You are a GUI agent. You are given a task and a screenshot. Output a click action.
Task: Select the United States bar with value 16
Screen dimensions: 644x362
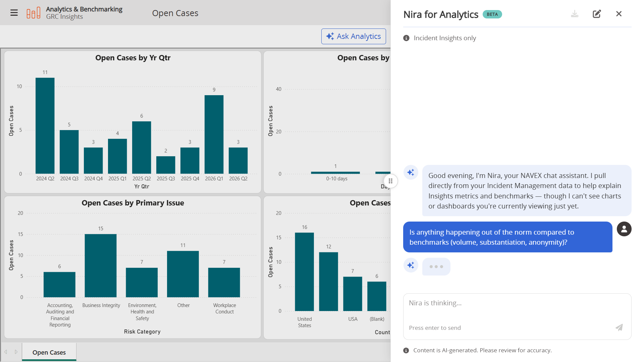(x=304, y=272)
